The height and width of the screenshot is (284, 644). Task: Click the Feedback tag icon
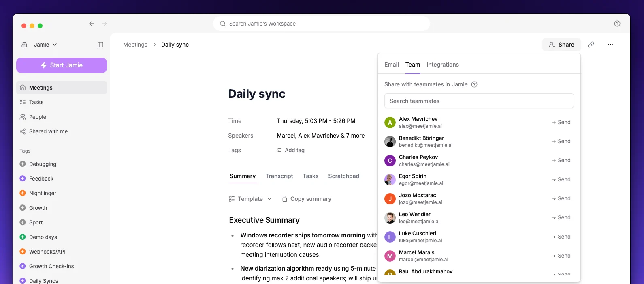[x=23, y=179]
